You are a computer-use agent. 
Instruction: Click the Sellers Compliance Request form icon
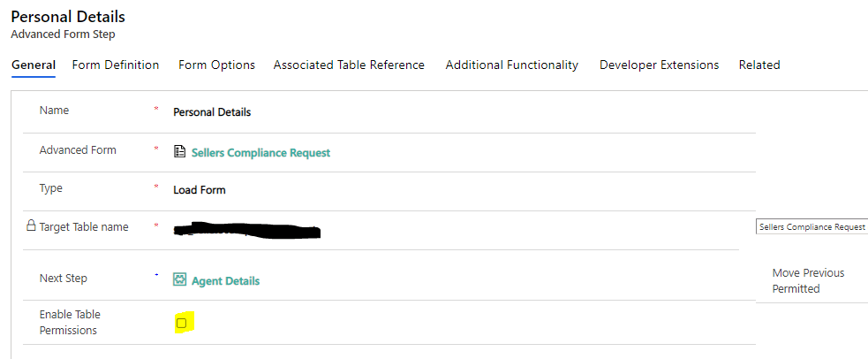point(180,152)
